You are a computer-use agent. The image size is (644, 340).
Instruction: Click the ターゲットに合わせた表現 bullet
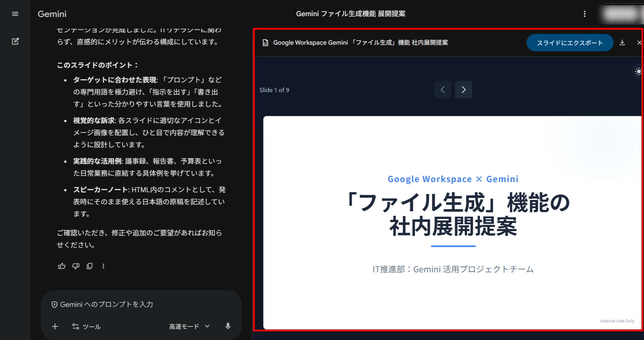coord(148,92)
